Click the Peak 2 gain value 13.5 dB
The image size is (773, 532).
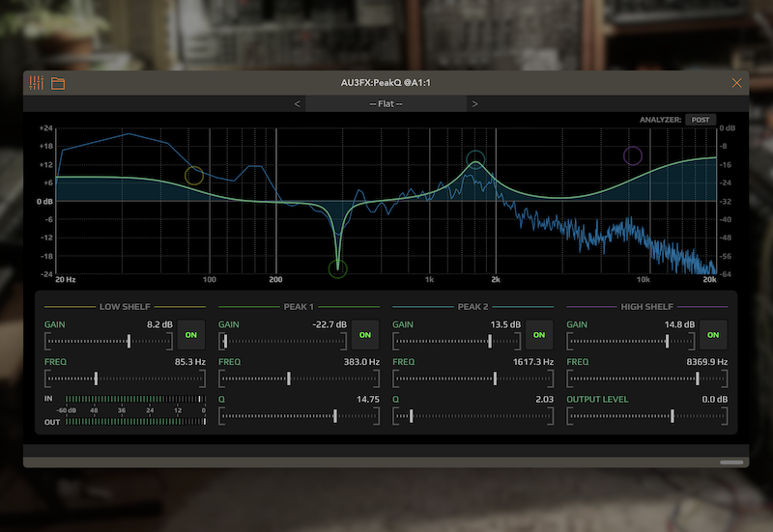(505, 324)
